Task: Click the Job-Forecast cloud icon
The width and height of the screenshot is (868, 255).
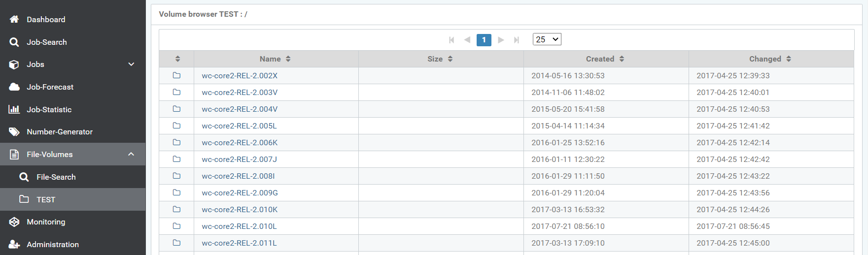Action: click(14, 87)
